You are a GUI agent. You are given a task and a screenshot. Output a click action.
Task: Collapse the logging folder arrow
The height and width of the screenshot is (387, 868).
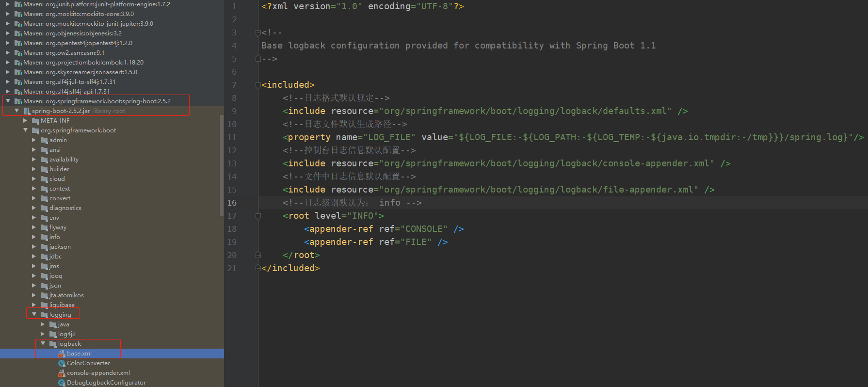click(34, 314)
